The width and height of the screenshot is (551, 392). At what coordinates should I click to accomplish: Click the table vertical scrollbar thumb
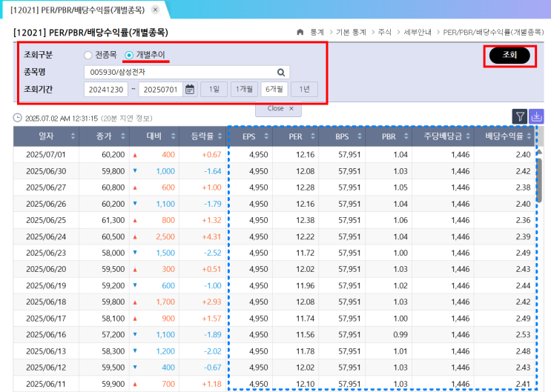coord(539,180)
